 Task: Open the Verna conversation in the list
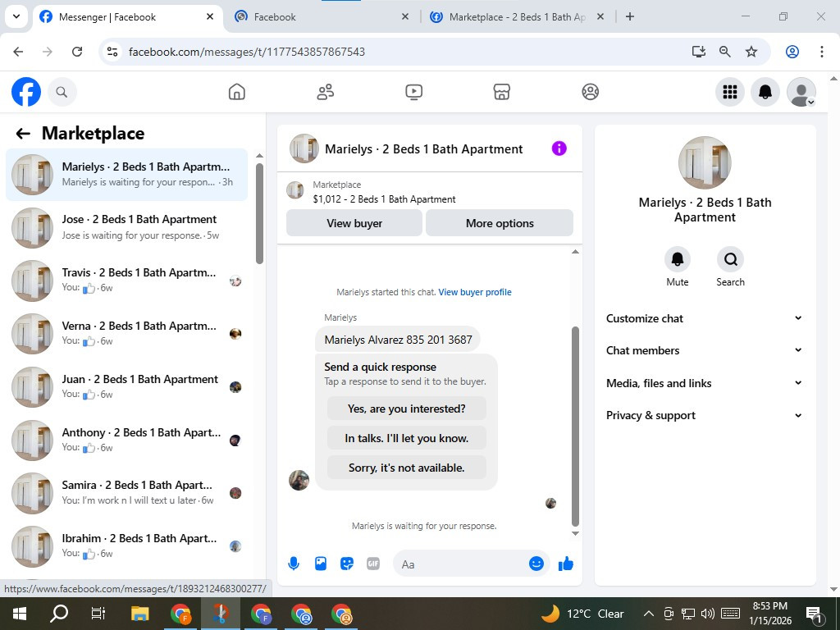click(x=127, y=334)
